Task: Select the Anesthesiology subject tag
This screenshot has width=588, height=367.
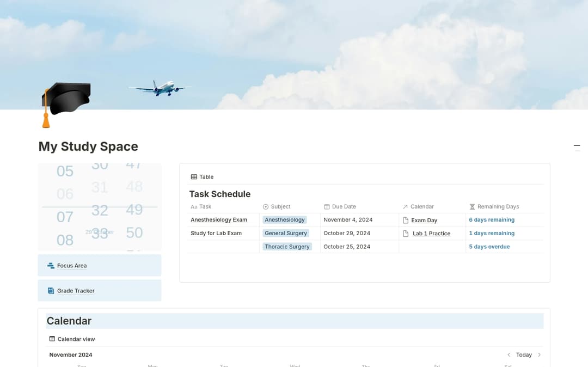Action: tap(284, 219)
